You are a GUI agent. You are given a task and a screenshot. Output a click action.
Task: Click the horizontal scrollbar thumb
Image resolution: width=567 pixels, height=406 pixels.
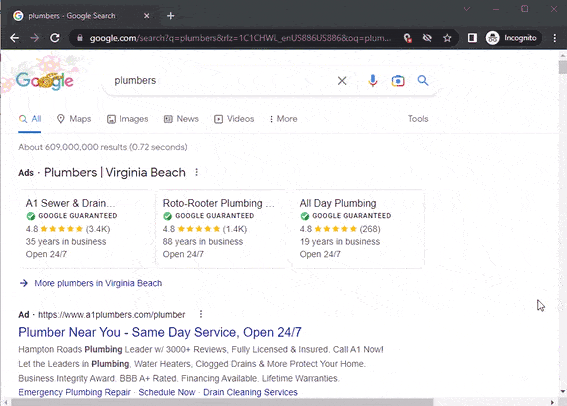(x=222, y=402)
